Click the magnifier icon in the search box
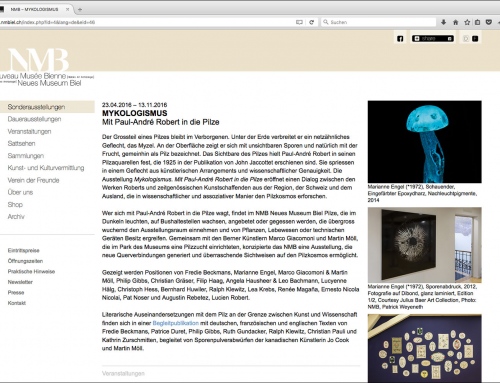The width and height of the screenshot is (500, 383). (326, 22)
